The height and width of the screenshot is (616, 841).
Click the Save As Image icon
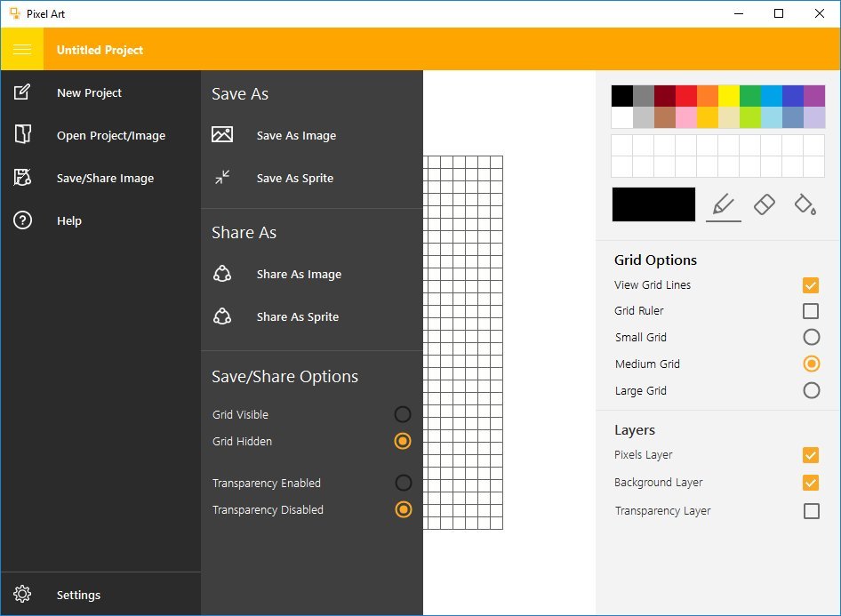click(222, 135)
